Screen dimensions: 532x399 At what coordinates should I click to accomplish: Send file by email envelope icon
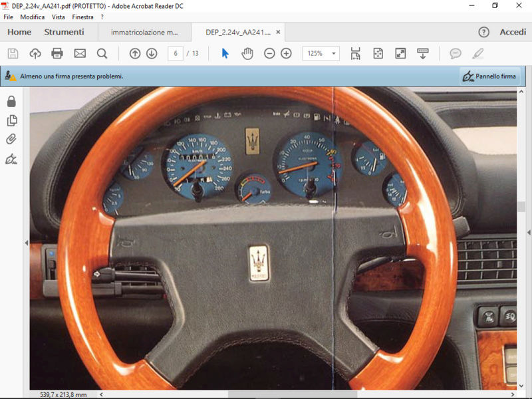pos(80,54)
